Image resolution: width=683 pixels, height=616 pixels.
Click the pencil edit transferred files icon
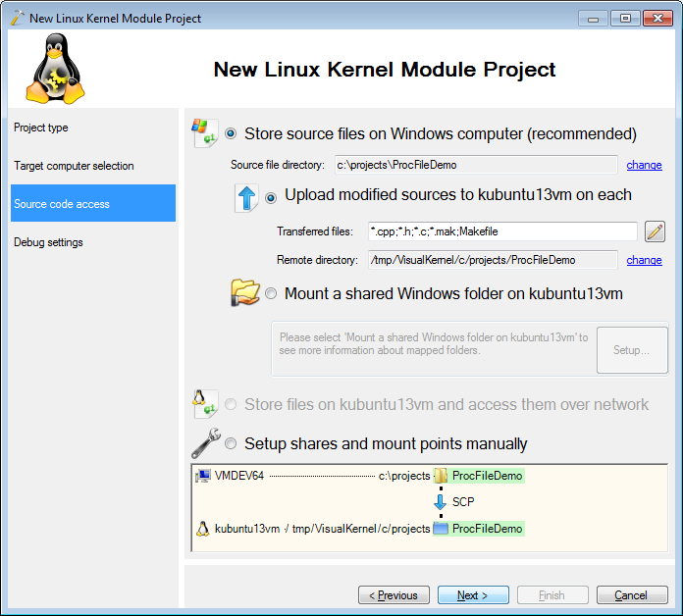[655, 231]
